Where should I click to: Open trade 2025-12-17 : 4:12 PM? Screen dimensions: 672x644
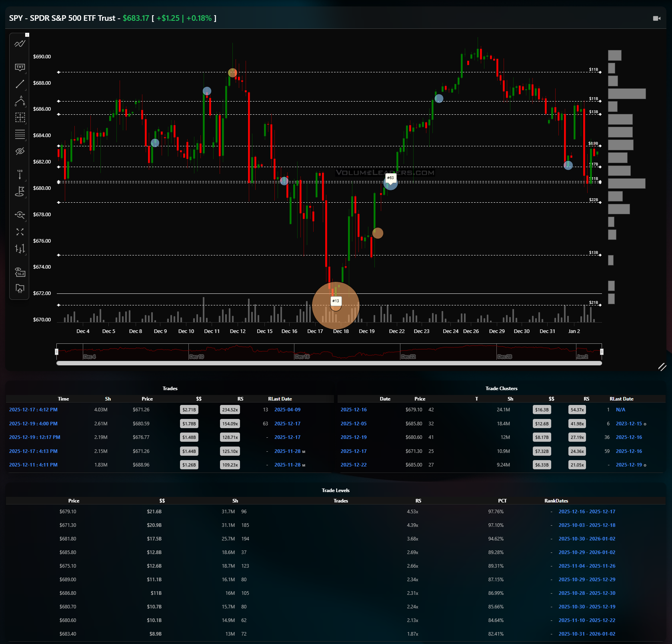[x=33, y=410]
